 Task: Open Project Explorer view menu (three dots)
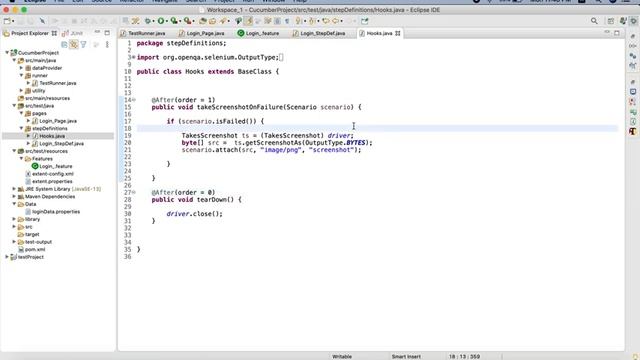[107, 44]
